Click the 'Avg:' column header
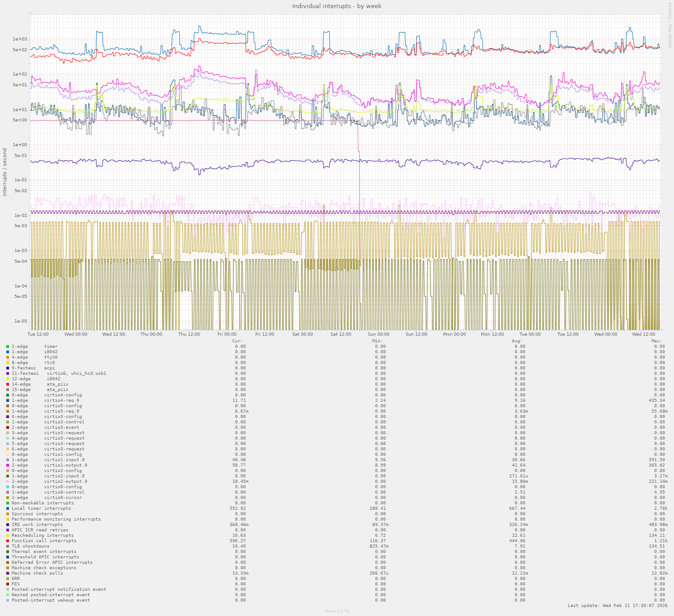The height and width of the screenshot is (616, 674). [x=517, y=341]
